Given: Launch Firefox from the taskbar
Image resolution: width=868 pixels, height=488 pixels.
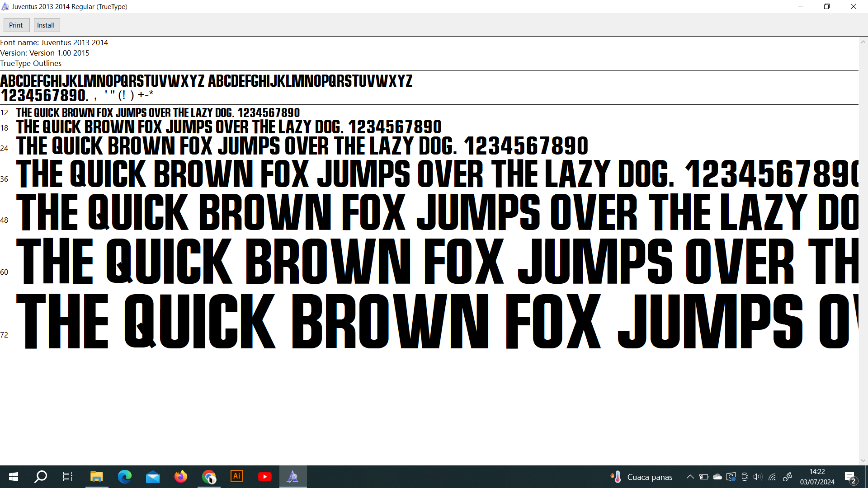Looking at the screenshot, I should (180, 477).
